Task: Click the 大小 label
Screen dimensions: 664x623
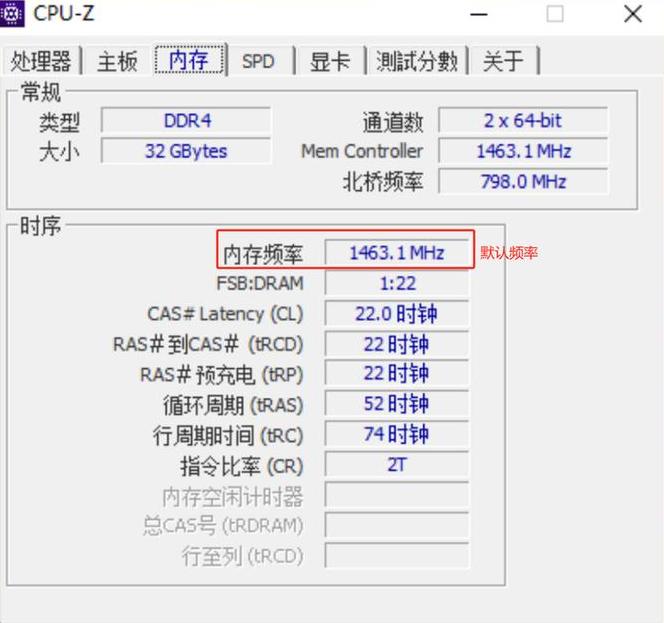Action: click(59, 152)
